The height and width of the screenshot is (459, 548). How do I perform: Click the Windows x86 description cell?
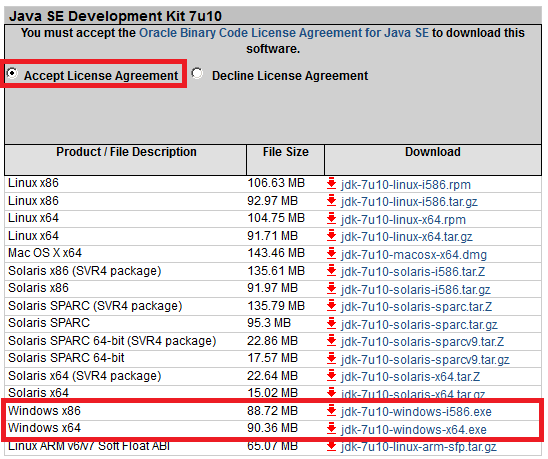click(x=44, y=410)
